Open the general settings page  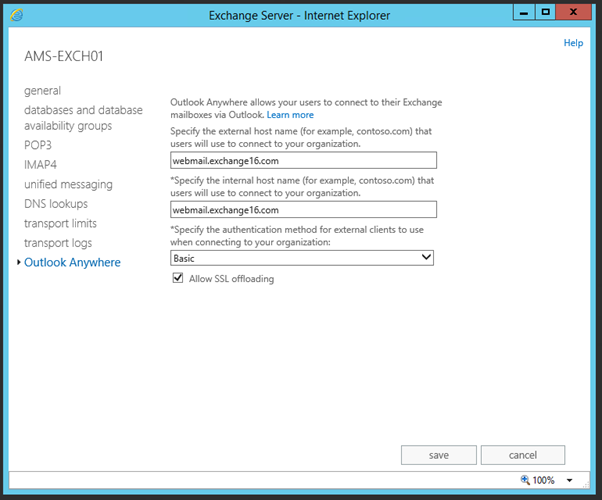coord(42,91)
